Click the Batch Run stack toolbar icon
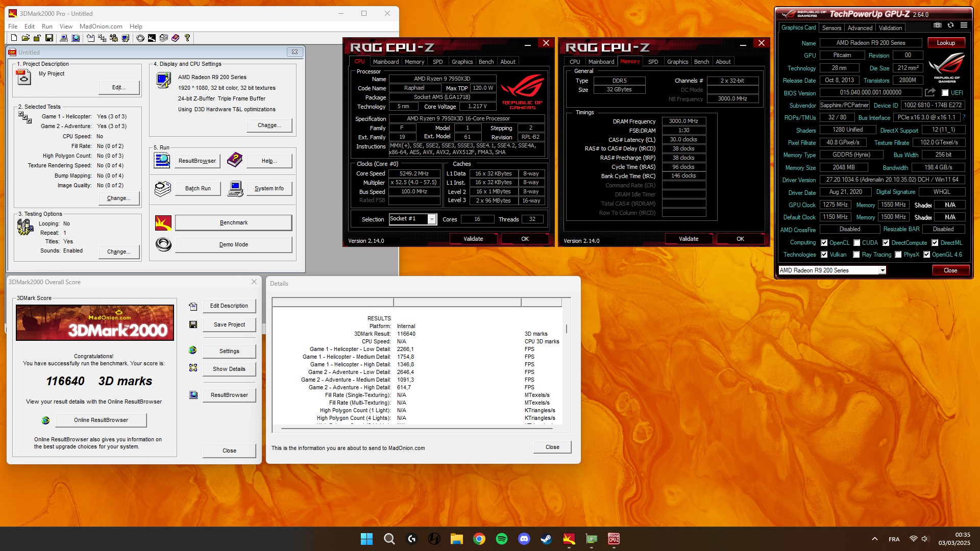The image size is (980, 551). [164, 38]
